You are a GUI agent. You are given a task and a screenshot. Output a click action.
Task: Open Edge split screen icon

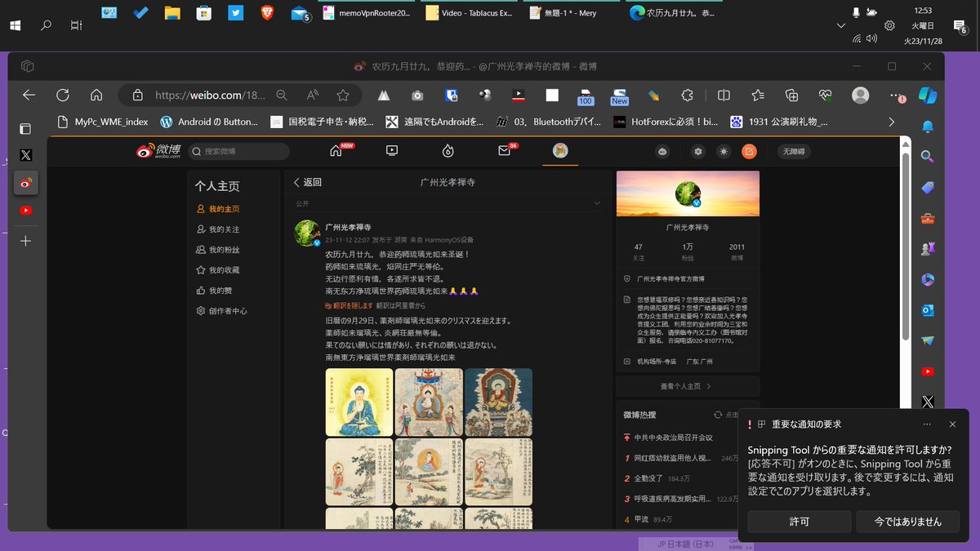[724, 95]
